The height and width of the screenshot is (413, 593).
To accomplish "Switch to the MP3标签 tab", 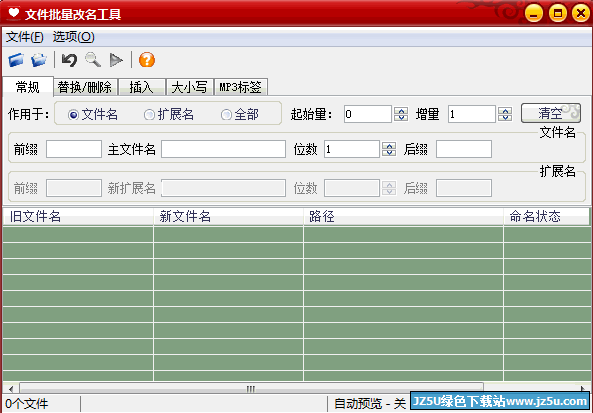I will tap(241, 87).
